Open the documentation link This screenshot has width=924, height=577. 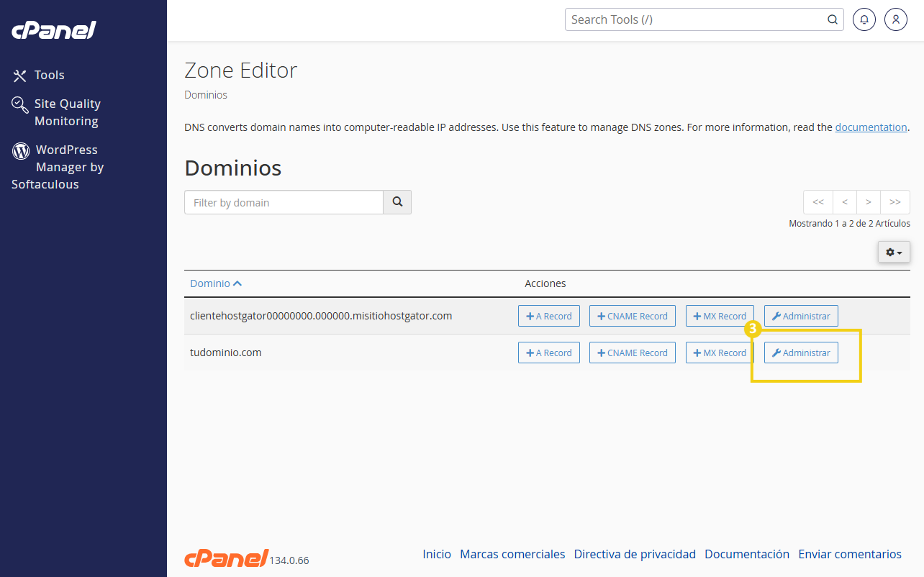[871, 127]
